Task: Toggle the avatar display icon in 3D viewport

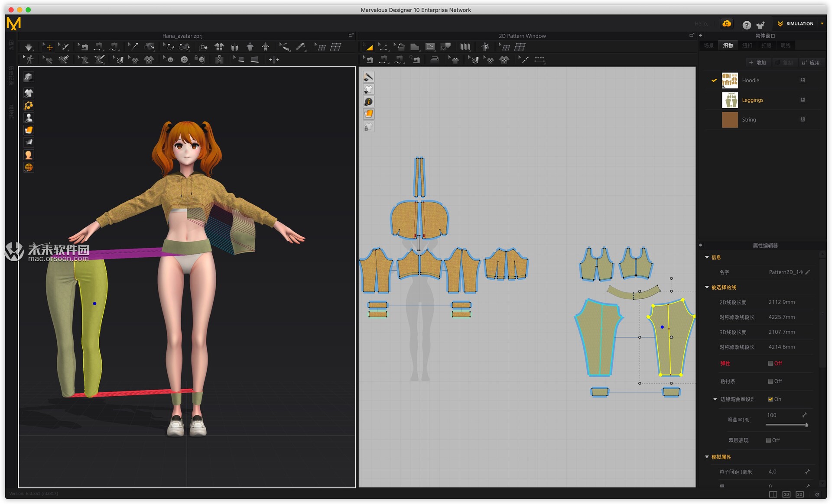Action: point(29,117)
